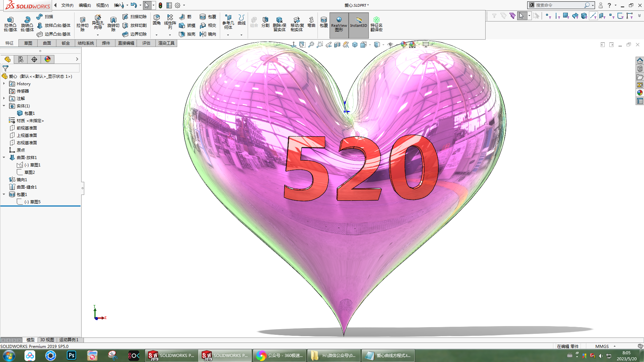Open the 视图(V) menu
644x362 pixels.
(102, 5)
